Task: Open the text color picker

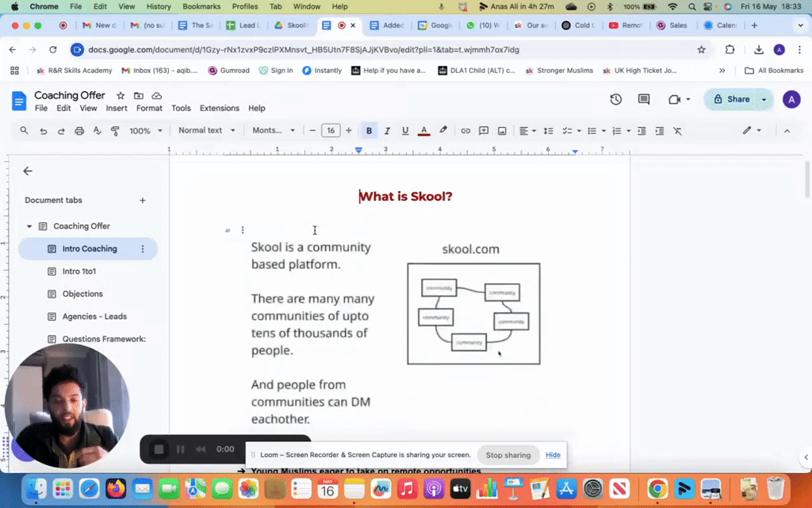Action: click(x=423, y=131)
